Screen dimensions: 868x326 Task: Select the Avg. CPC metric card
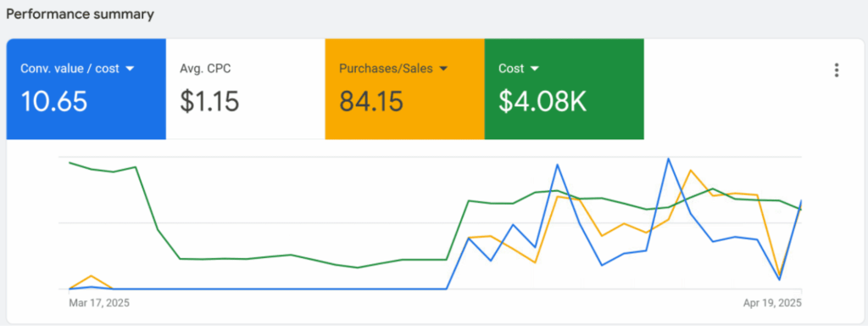[245, 88]
